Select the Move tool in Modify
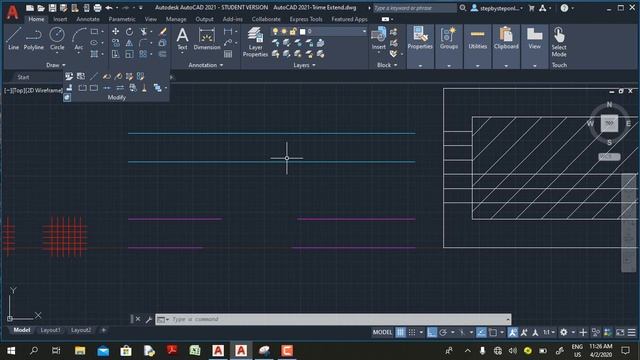The height and width of the screenshot is (360, 640). (116, 31)
